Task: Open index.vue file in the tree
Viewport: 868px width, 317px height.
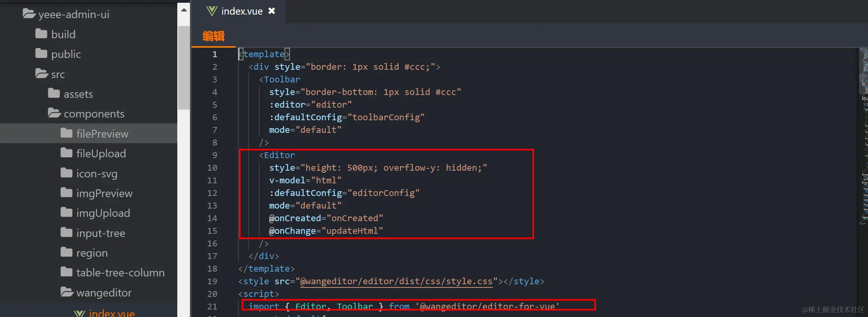Action: tap(112, 313)
